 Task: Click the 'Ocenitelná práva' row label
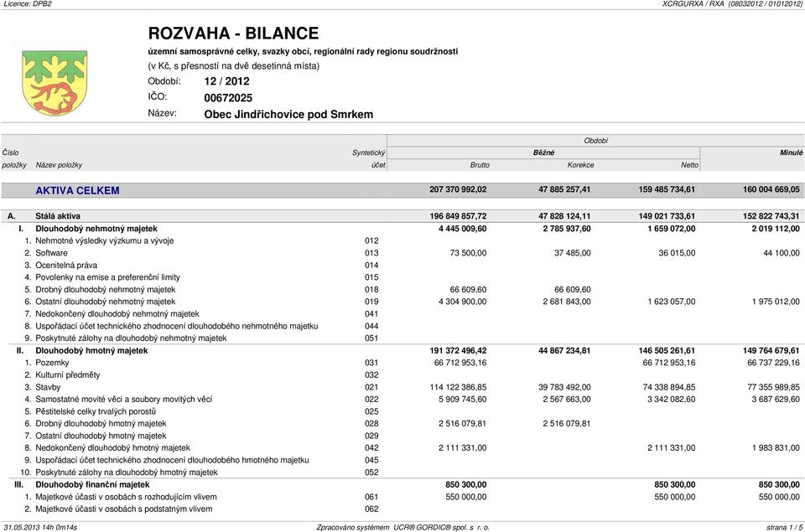pyautogui.click(x=66, y=266)
